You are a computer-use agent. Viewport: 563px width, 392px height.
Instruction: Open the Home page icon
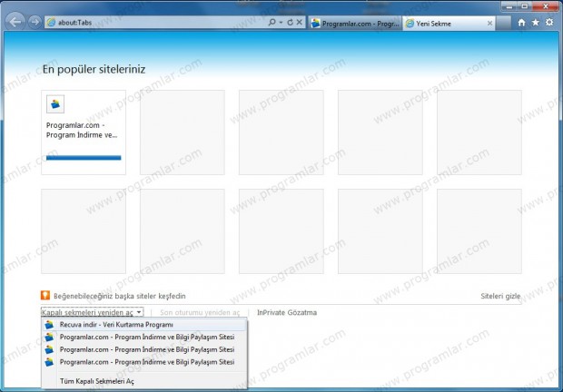pyautogui.click(x=521, y=23)
